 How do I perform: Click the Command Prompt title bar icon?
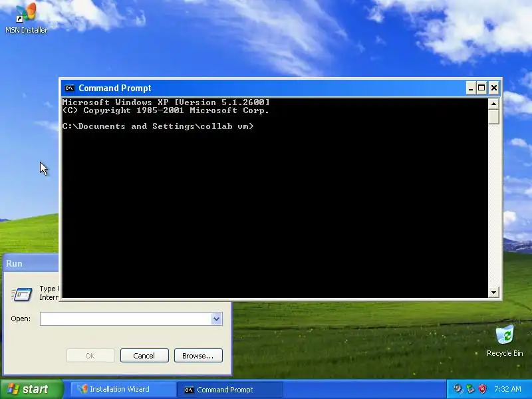[69, 88]
